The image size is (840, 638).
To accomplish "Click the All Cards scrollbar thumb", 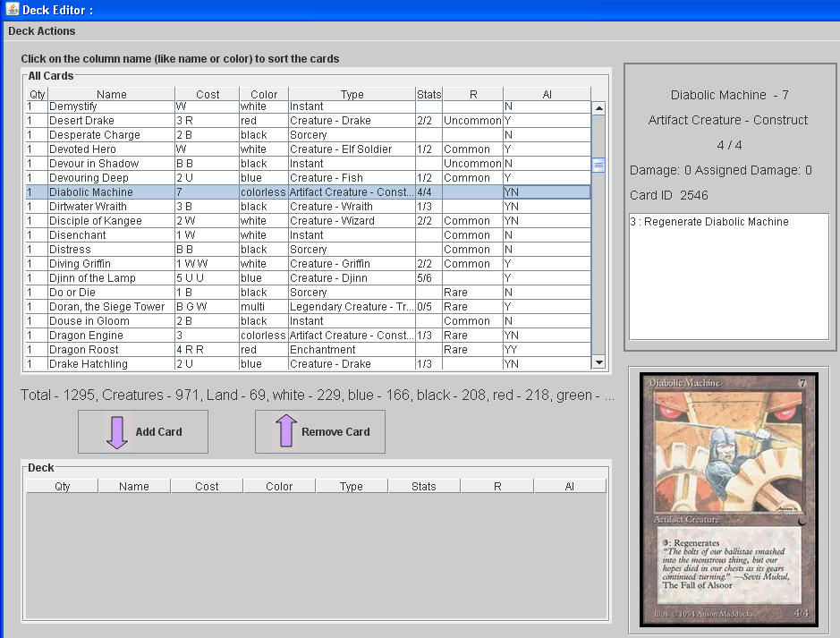I will (x=598, y=166).
